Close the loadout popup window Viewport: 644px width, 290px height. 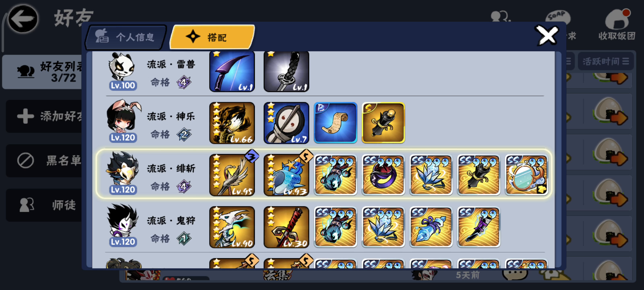[547, 36]
